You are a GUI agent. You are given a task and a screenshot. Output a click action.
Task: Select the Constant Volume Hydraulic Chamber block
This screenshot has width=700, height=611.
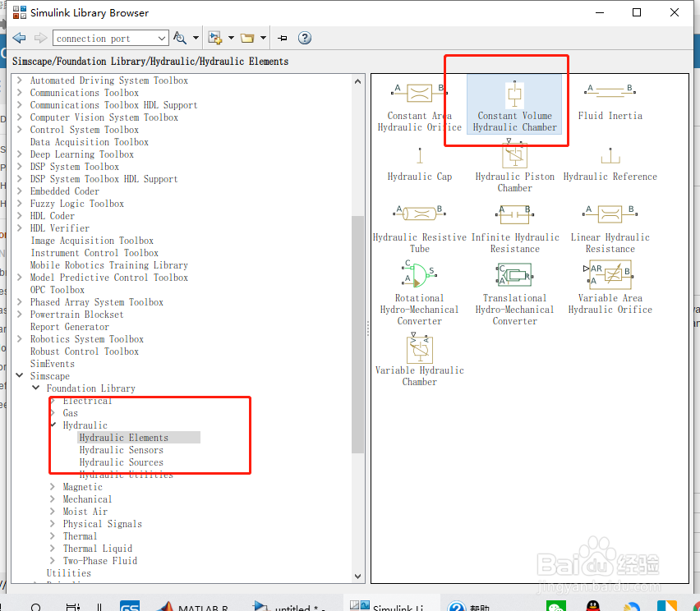[x=514, y=105]
